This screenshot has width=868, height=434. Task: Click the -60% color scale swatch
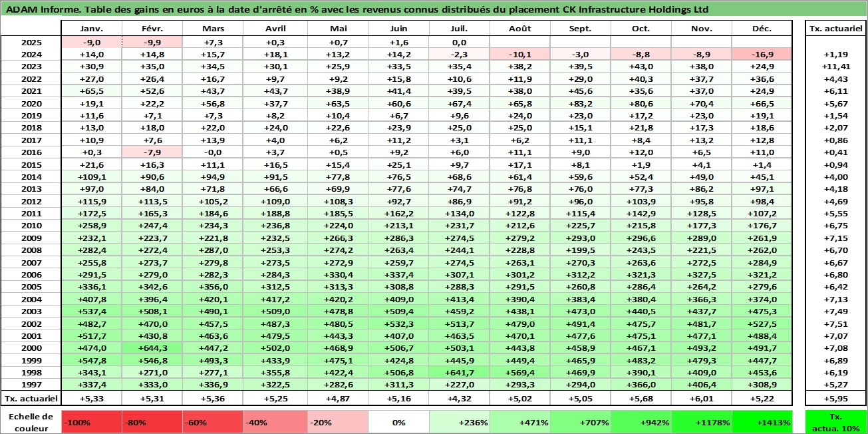tap(213, 422)
